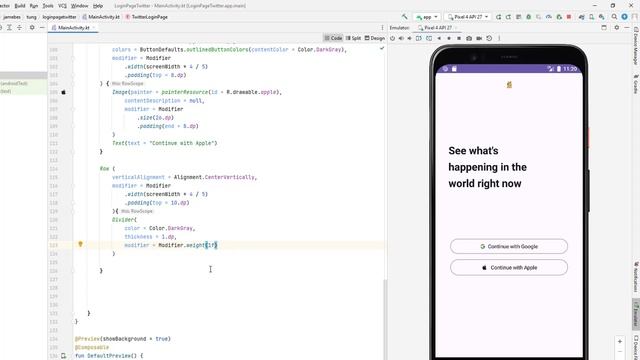Click the emulator screen record icon
This screenshot has width=640, height=360.
[479, 38]
